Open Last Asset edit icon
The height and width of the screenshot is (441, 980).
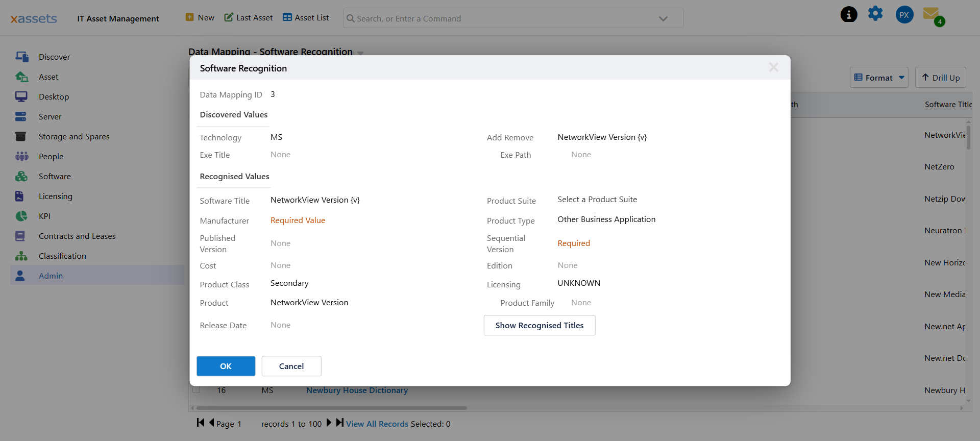click(229, 17)
